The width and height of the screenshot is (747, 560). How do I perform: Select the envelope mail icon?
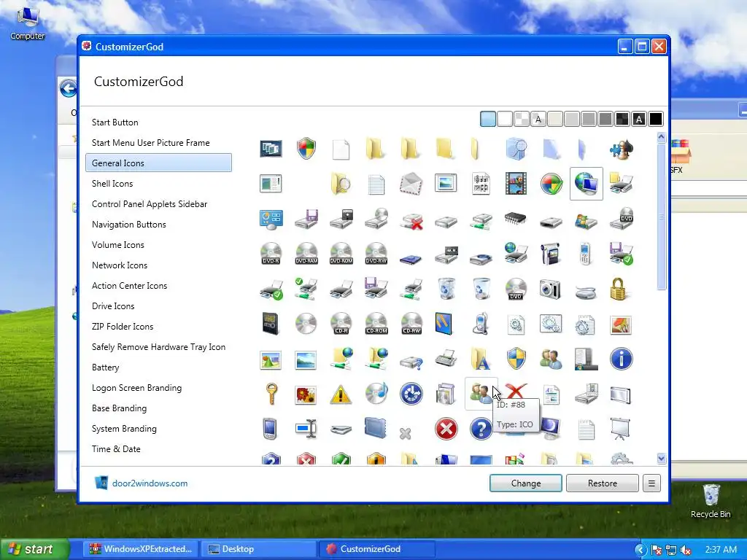411,184
